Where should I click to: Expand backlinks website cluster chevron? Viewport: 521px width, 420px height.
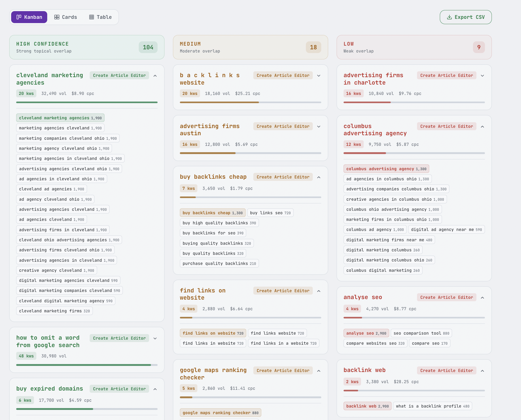point(319,76)
